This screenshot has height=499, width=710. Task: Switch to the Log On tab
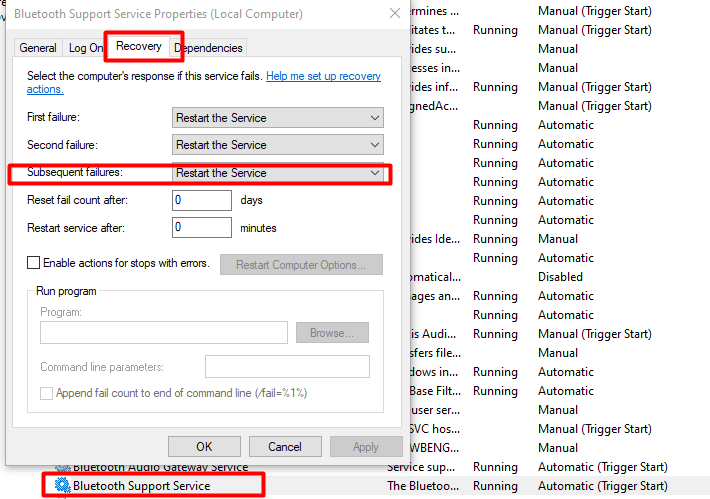[86, 48]
